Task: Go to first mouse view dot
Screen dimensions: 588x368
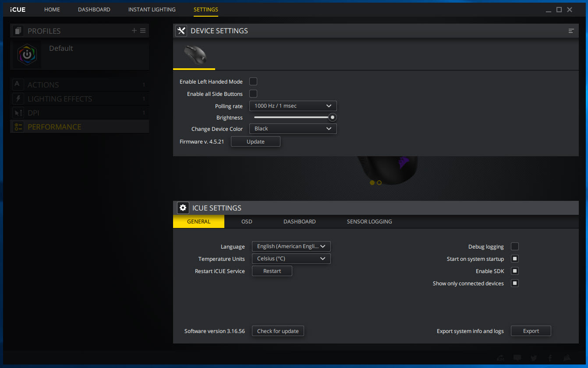Action: pyautogui.click(x=372, y=182)
